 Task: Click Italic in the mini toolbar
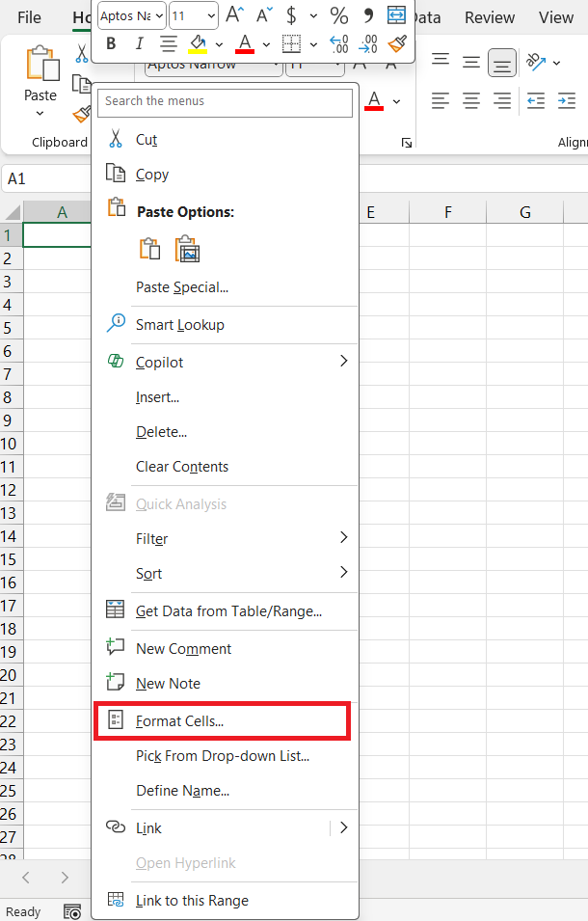[x=139, y=43]
